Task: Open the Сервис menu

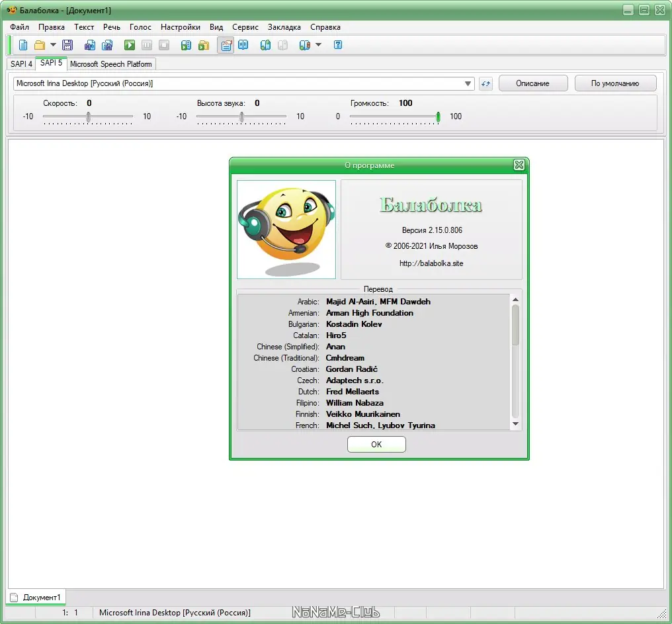Action: 245,27
